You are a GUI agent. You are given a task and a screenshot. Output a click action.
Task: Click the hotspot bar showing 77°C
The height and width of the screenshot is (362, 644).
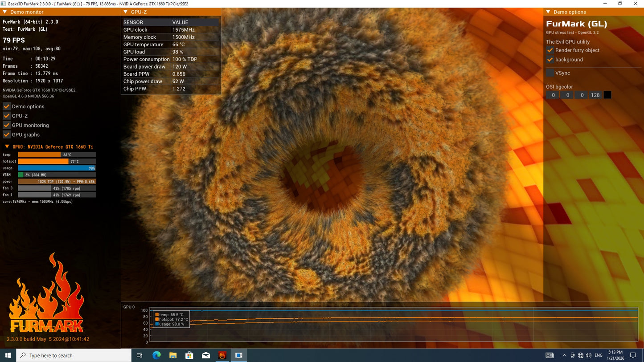coord(57,162)
